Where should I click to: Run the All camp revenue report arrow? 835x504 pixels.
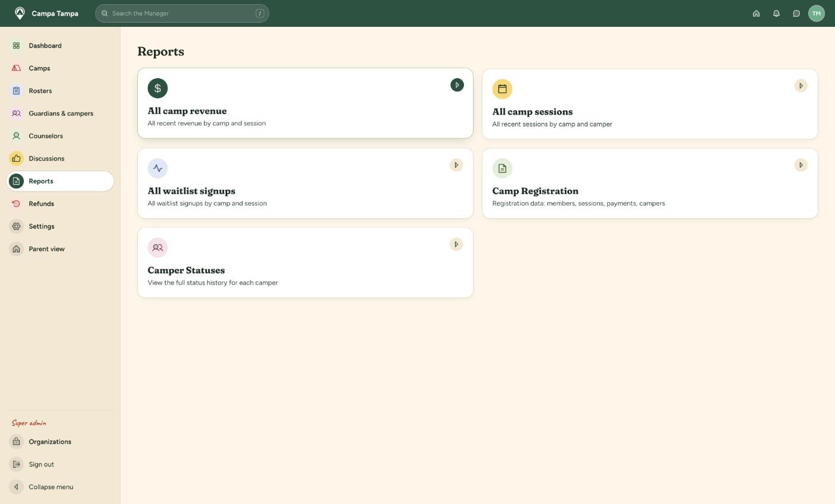tap(457, 85)
